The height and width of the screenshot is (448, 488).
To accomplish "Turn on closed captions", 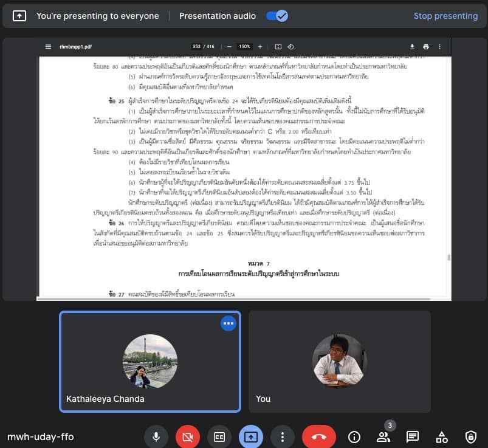I will pyautogui.click(x=219, y=436).
